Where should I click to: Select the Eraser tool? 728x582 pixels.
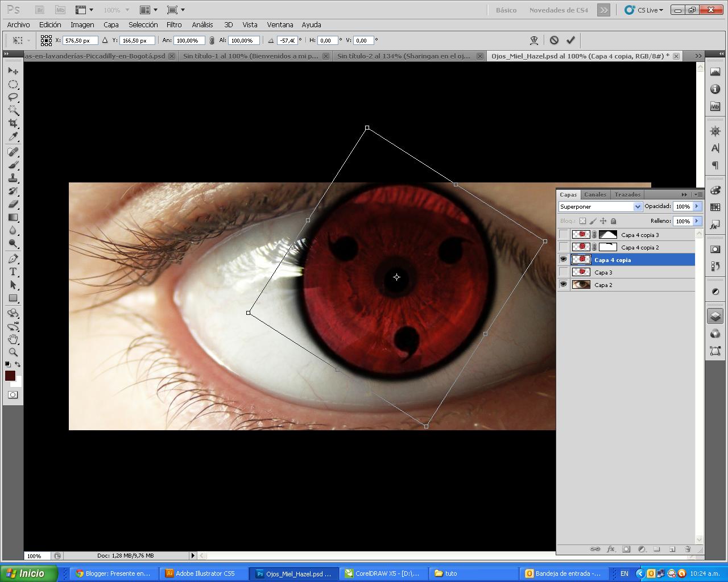[13, 204]
